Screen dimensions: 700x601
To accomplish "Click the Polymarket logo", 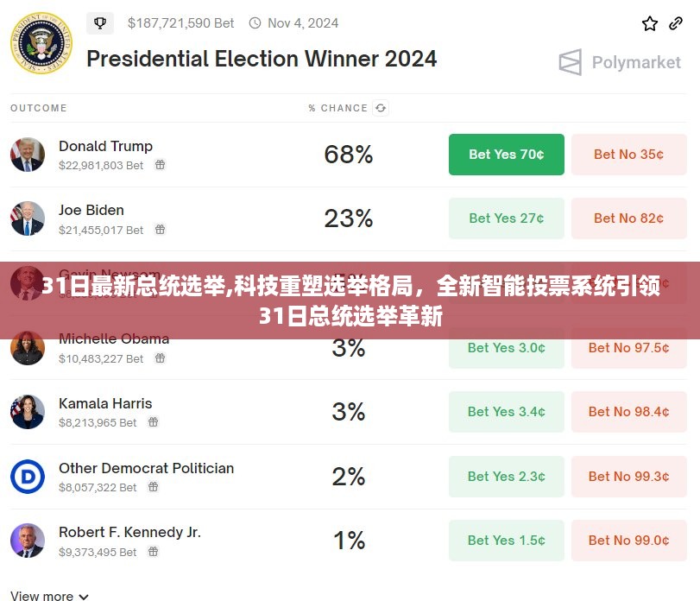I will 620,63.
